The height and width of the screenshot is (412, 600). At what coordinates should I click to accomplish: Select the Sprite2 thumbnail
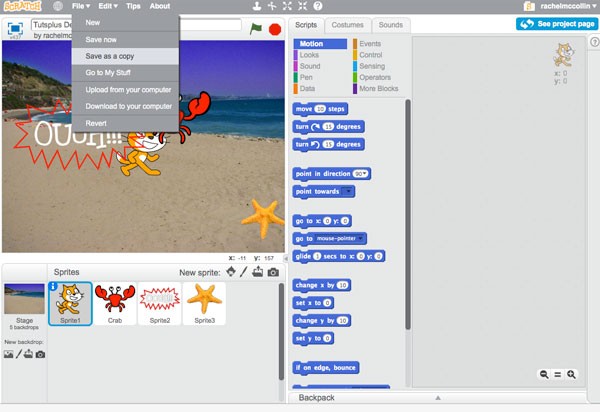[160, 304]
